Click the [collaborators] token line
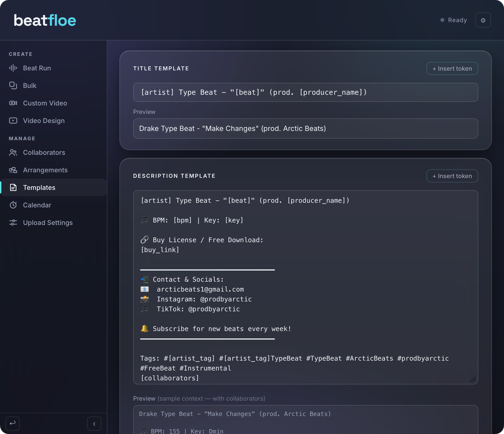 170,378
